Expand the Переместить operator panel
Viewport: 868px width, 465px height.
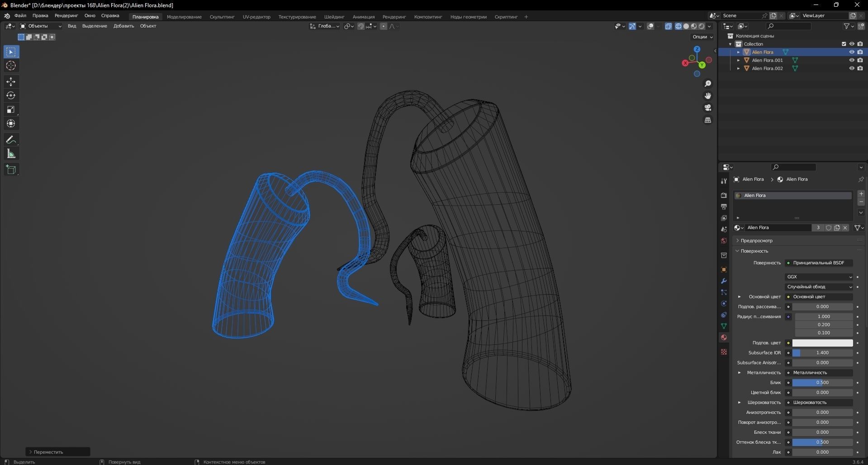[58, 452]
